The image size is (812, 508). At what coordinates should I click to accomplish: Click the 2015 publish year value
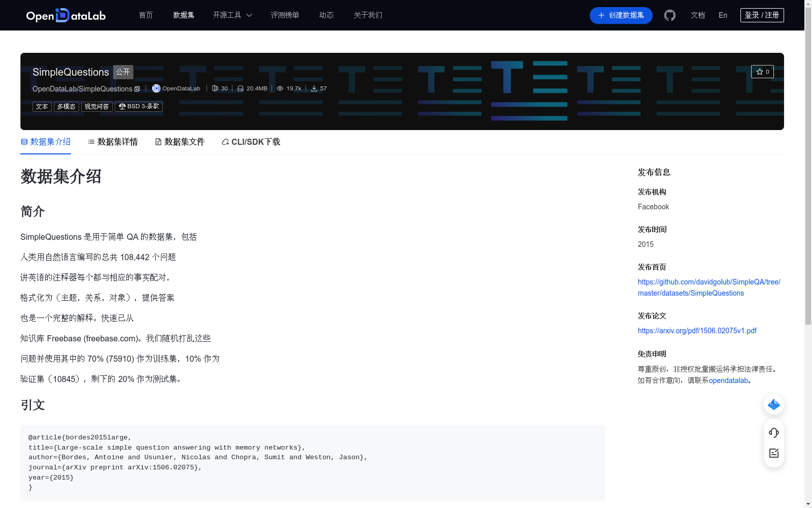click(646, 244)
